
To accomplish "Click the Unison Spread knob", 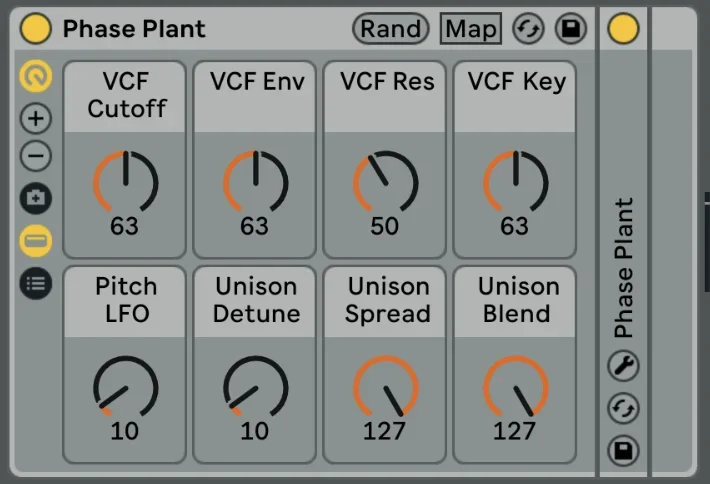I will point(385,387).
